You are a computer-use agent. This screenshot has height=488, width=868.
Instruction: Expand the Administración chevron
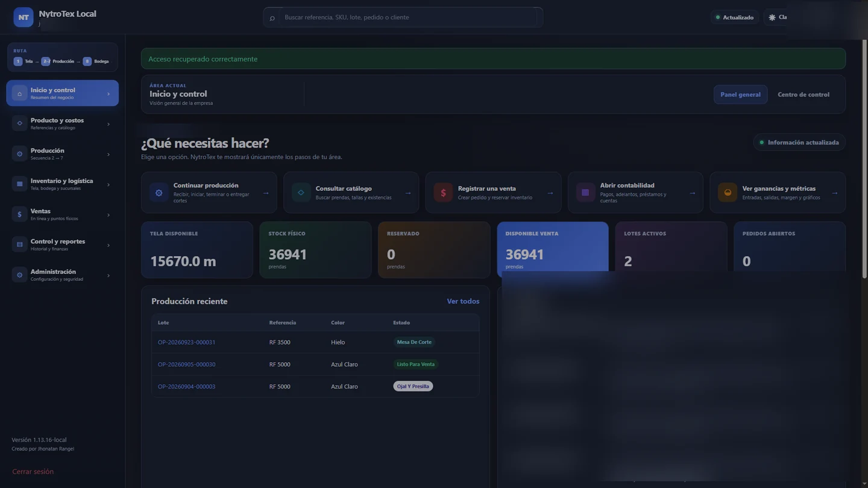click(108, 275)
